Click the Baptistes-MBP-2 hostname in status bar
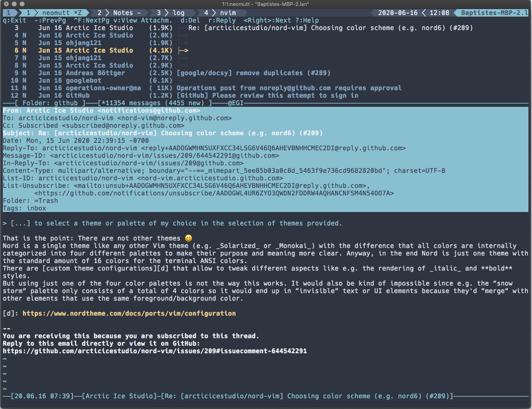The height and width of the screenshot is (409, 532). (x=494, y=13)
